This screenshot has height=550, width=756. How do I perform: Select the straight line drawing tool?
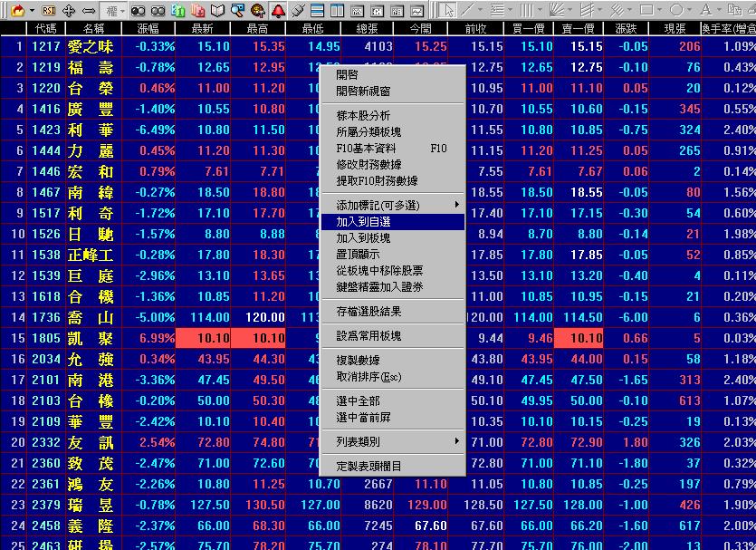click(x=467, y=10)
